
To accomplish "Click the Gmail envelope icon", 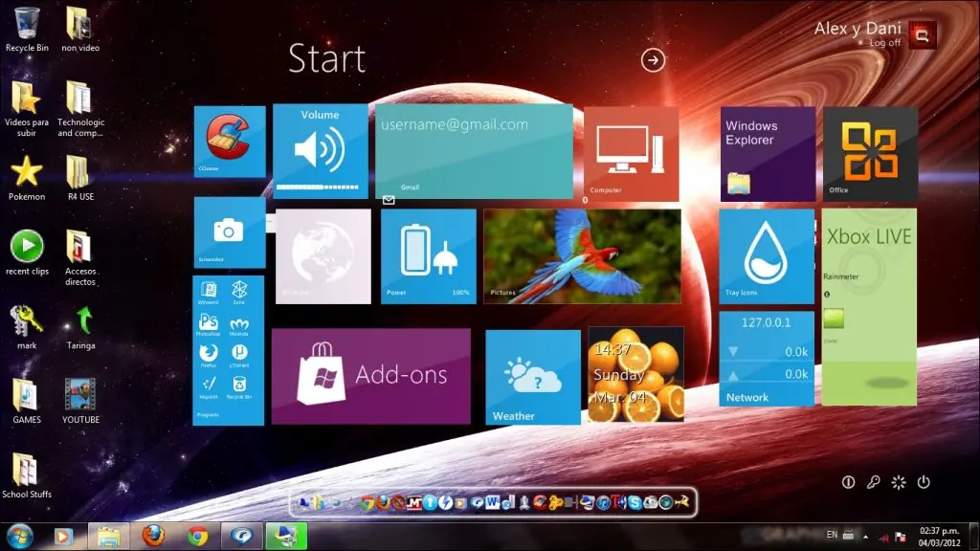I will pos(389,200).
